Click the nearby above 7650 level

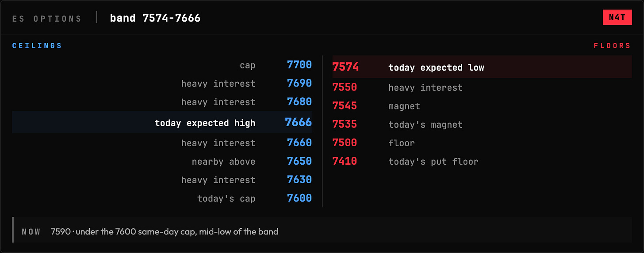162,161
